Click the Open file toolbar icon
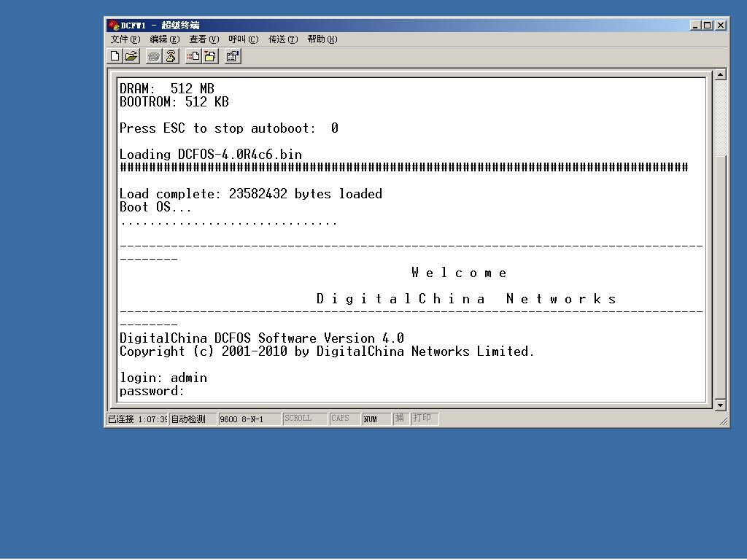 131,56
